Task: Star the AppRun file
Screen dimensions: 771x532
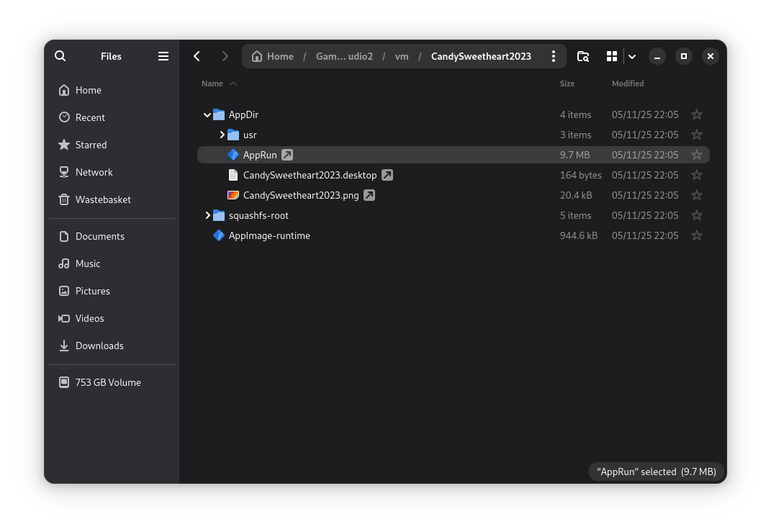Action: (x=696, y=154)
